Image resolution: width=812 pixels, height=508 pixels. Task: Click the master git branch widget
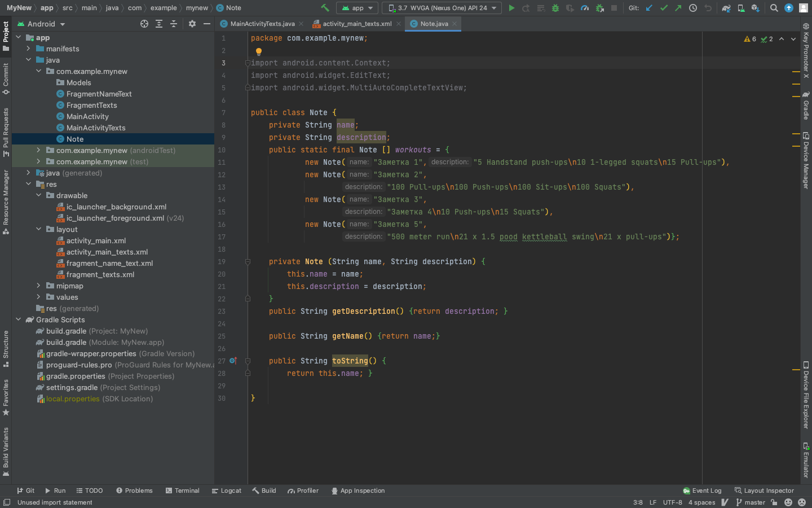point(751,502)
